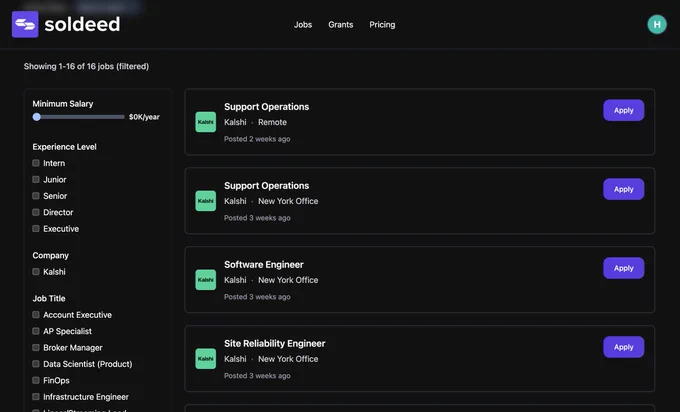Click Kalshi logo on Site Reliability Engineer job
This screenshot has width=680, height=412.
206,359
